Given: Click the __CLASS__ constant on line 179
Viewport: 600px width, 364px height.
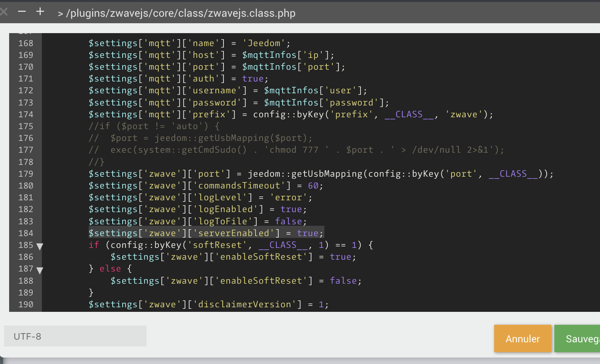Looking at the screenshot, I should (x=513, y=174).
